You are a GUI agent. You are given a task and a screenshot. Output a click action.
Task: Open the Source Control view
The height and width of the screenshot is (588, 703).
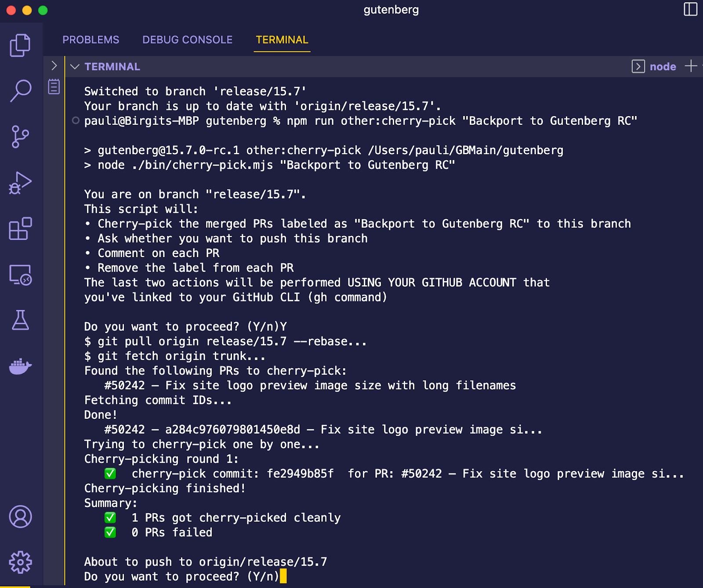pyautogui.click(x=20, y=137)
